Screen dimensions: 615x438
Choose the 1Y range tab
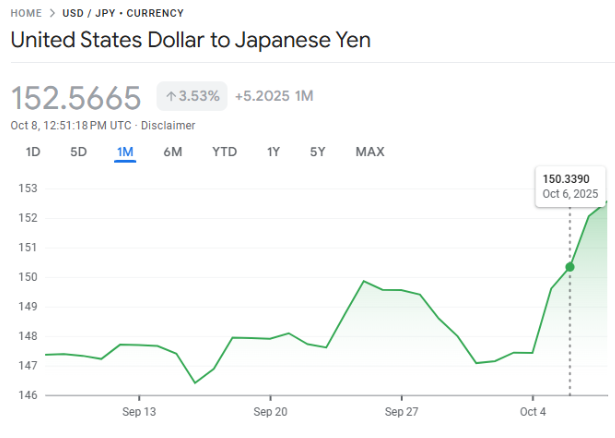click(273, 152)
